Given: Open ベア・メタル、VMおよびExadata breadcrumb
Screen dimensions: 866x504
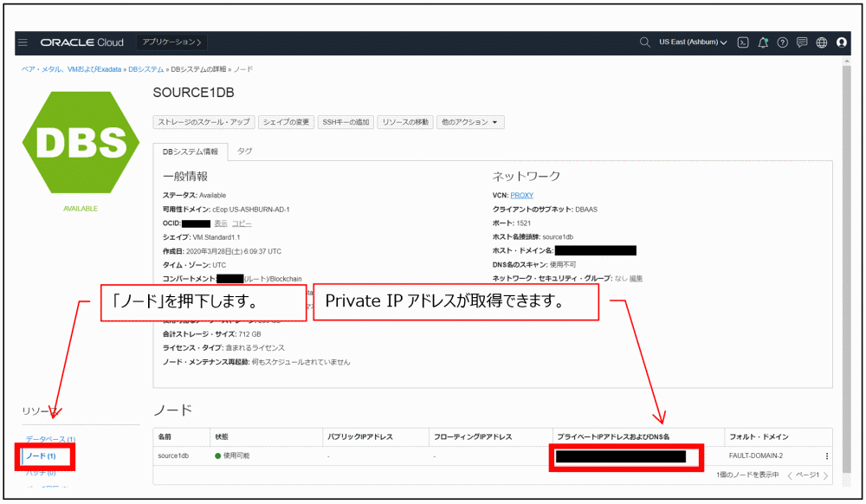Looking at the screenshot, I should [x=71, y=69].
